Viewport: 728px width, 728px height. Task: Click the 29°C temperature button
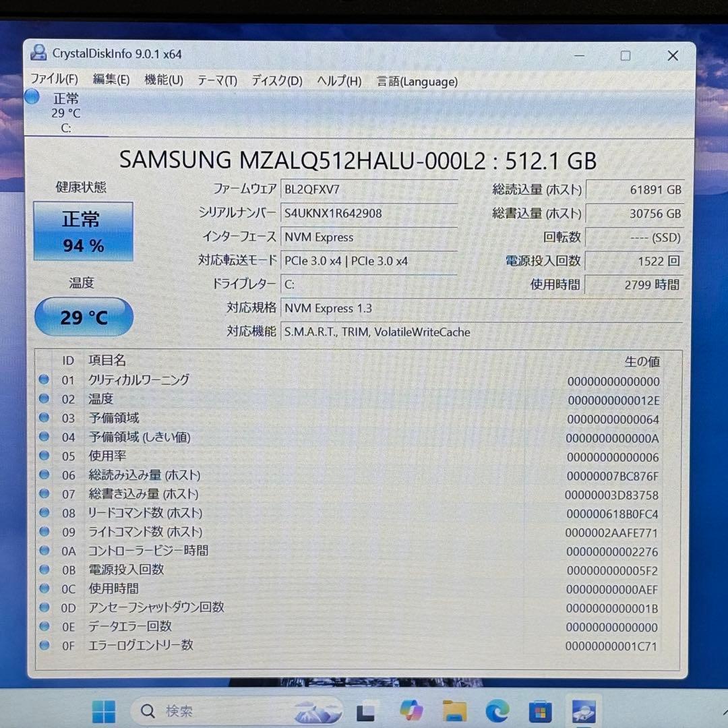(83, 317)
